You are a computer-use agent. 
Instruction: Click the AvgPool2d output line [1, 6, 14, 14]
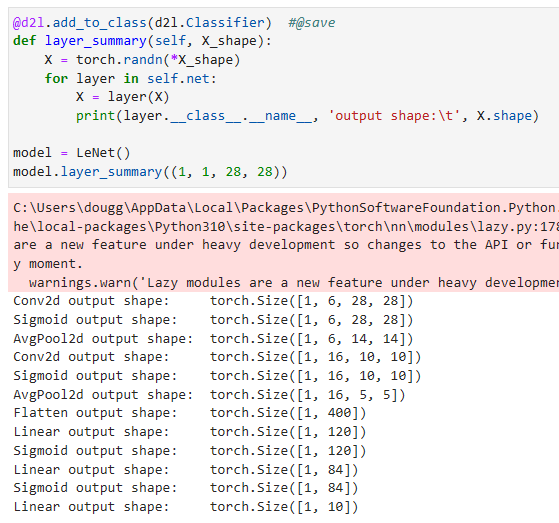click(x=213, y=338)
